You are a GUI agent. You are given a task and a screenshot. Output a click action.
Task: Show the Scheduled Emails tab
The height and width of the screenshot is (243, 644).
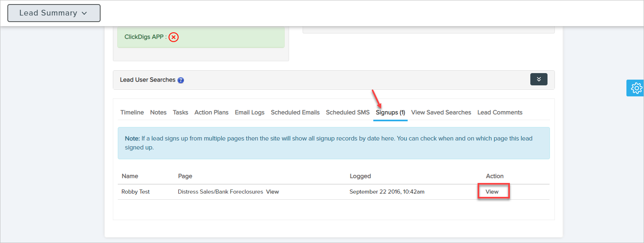coord(295,112)
